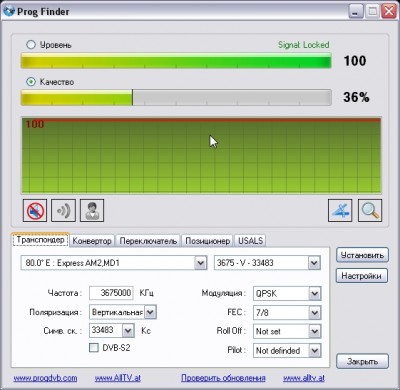
Task: Expand the Поляризация dropdown
Action: [x=150, y=312]
